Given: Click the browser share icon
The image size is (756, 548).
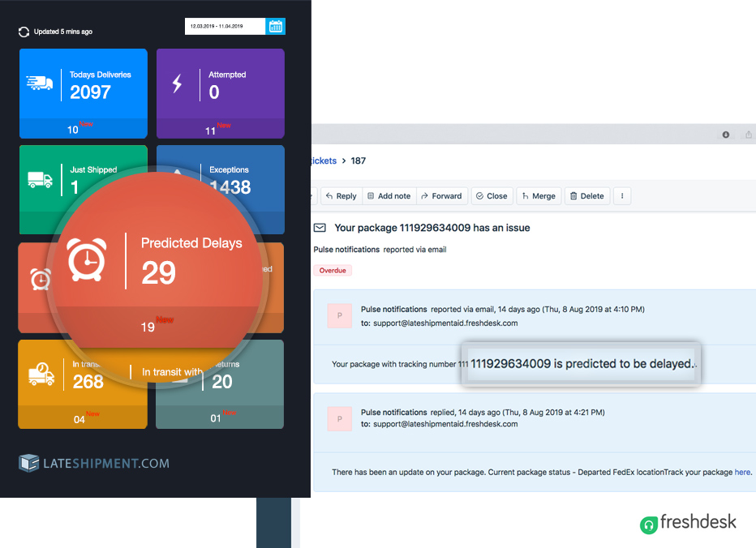Looking at the screenshot, I should 748,135.
